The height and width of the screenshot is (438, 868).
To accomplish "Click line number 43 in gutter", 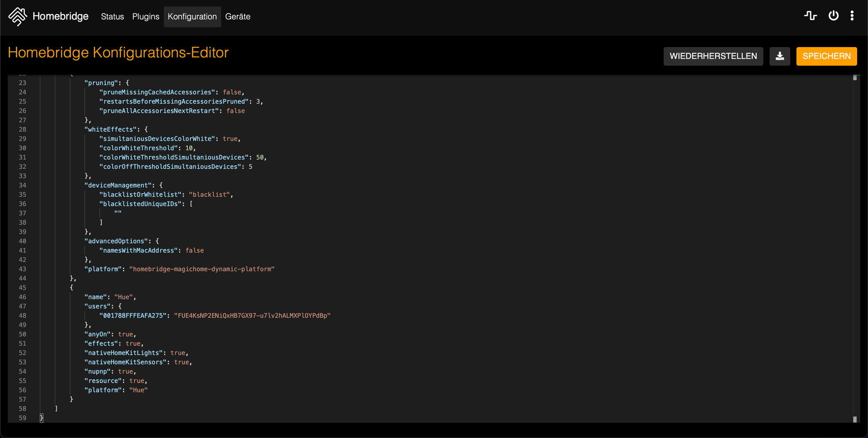I will (23, 269).
